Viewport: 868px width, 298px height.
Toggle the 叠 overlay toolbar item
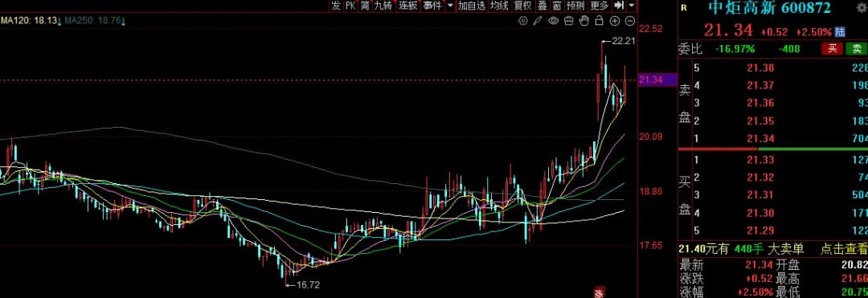pyautogui.click(x=542, y=6)
